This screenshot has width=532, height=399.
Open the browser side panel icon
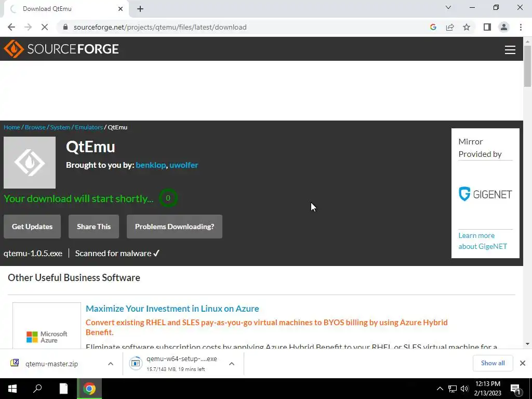(487, 27)
